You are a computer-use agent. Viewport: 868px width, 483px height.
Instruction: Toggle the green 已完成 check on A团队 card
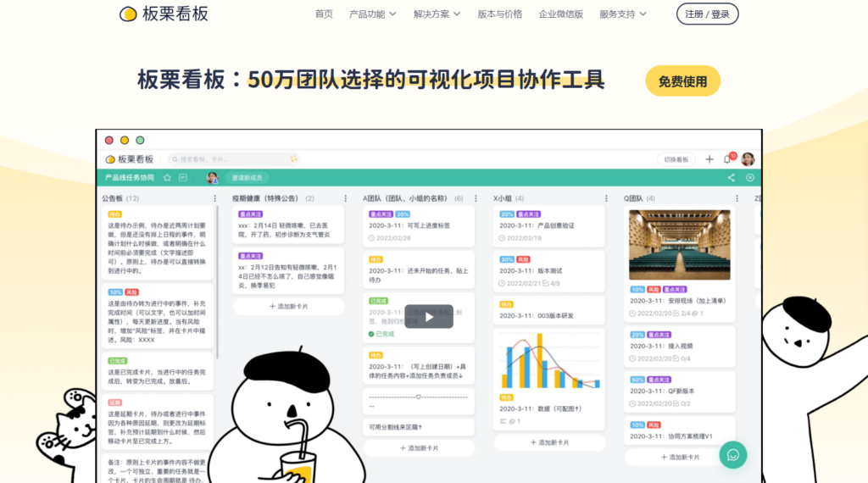pos(371,334)
